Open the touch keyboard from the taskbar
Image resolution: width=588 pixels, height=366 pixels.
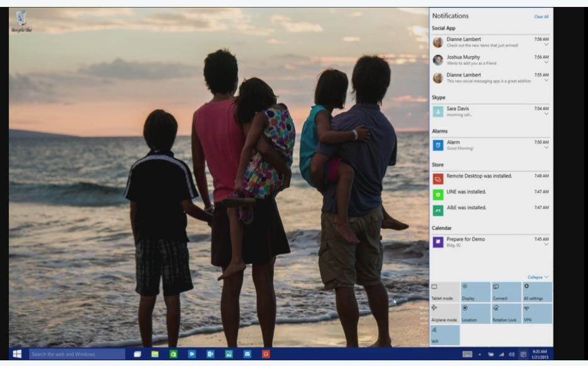467,354
